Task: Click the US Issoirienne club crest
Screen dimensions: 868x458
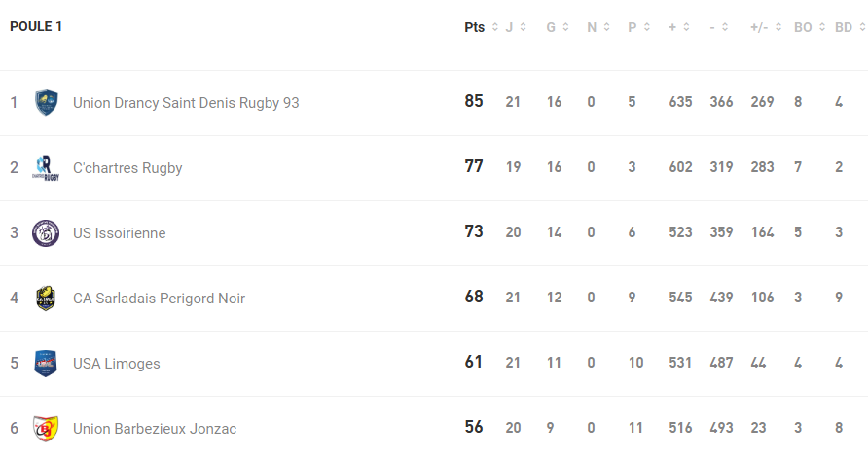Action: tap(46, 233)
